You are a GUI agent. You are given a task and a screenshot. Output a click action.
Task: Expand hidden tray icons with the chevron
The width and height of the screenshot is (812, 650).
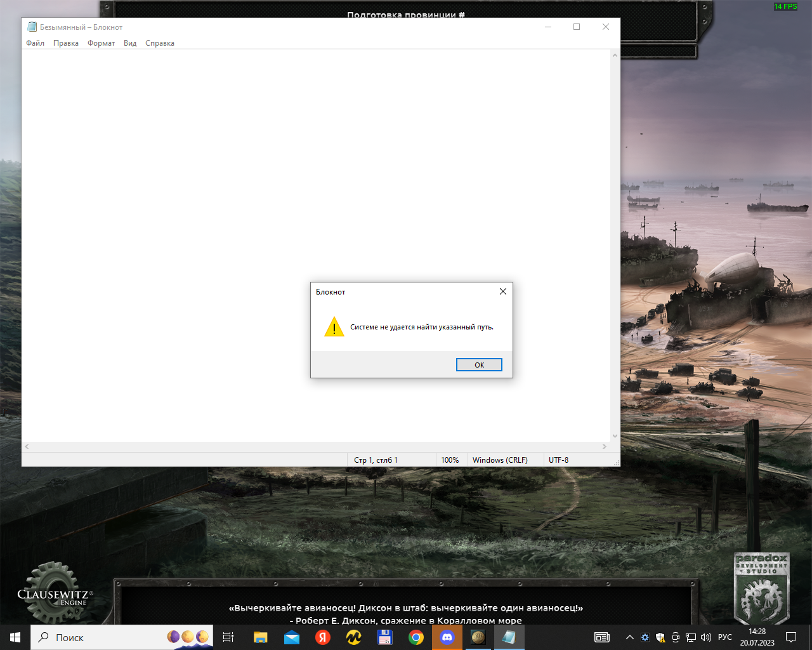(x=629, y=637)
